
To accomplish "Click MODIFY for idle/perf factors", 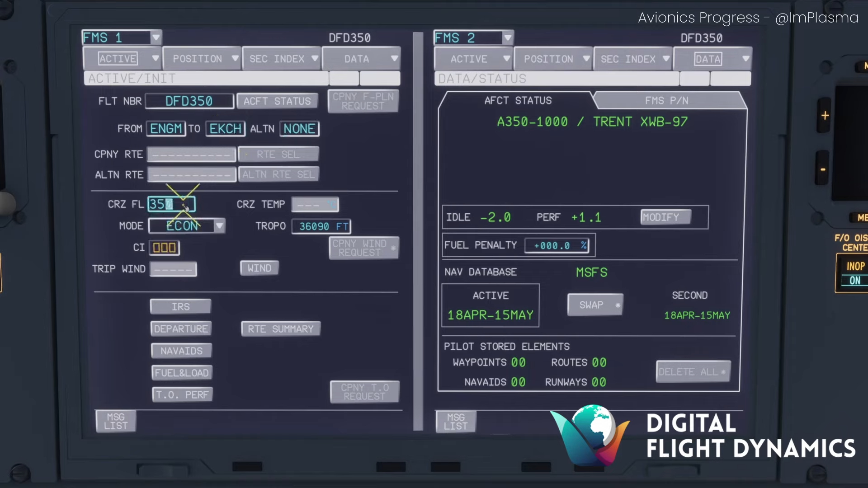I will click(x=665, y=217).
